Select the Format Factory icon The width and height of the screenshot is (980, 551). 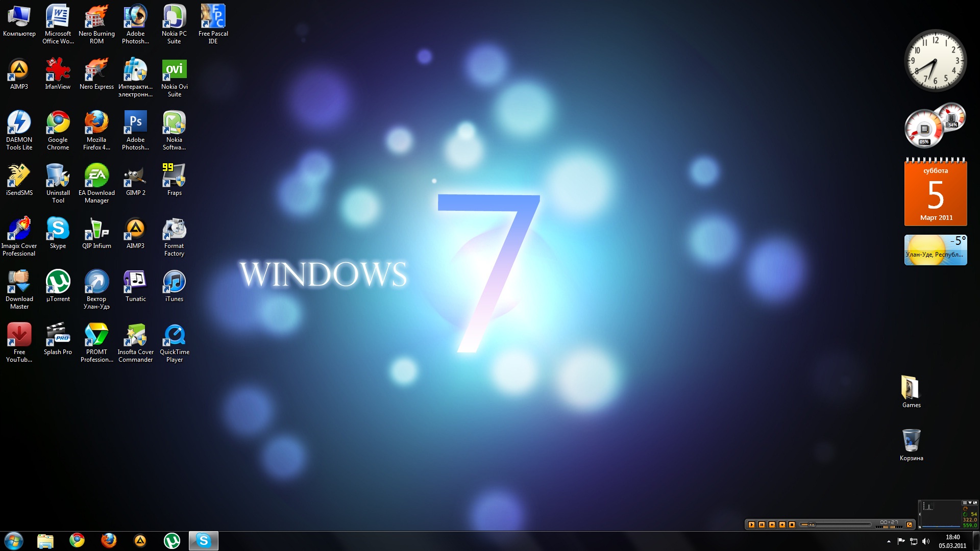(174, 229)
